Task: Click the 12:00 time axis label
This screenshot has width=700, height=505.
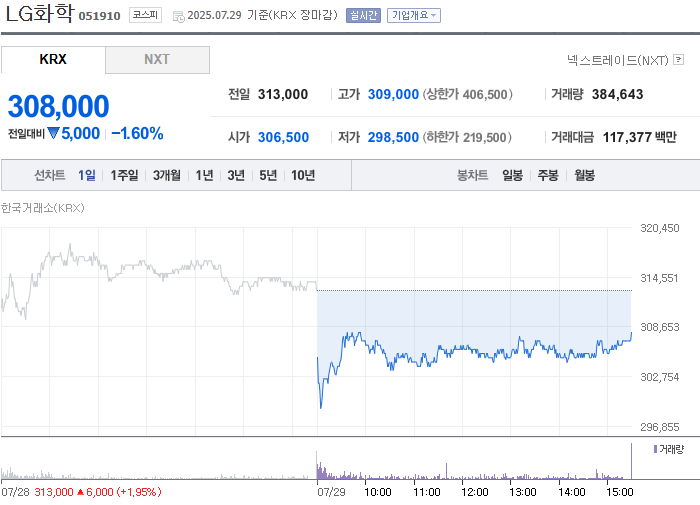Action: [x=475, y=492]
